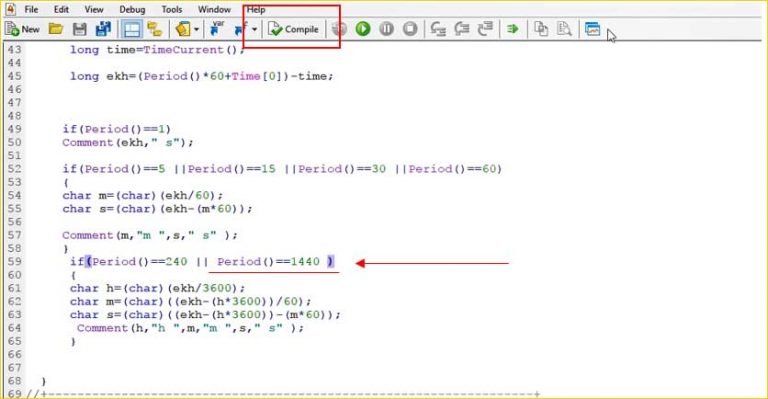The image size is (768, 399).
Task: Click the MetaEditor application icon
Action: [10, 9]
